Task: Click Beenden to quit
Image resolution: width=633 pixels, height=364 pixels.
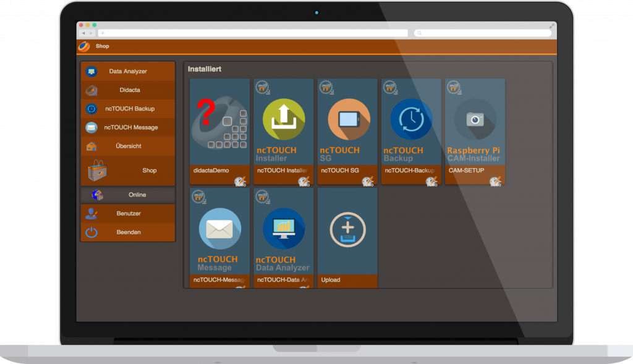Action: click(128, 232)
